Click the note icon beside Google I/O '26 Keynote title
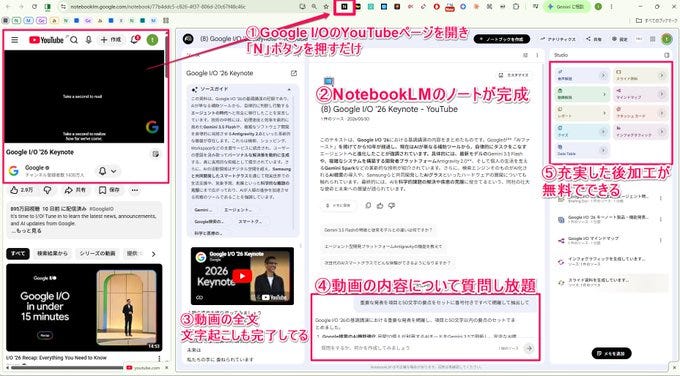Viewport: 680px width, 376px height. [x=156, y=154]
